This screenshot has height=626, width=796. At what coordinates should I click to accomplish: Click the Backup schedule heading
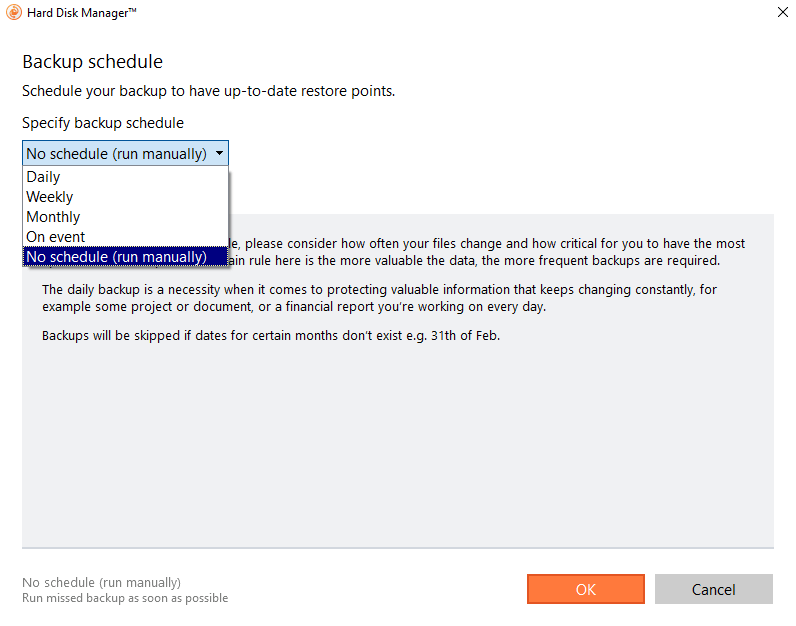(x=92, y=61)
